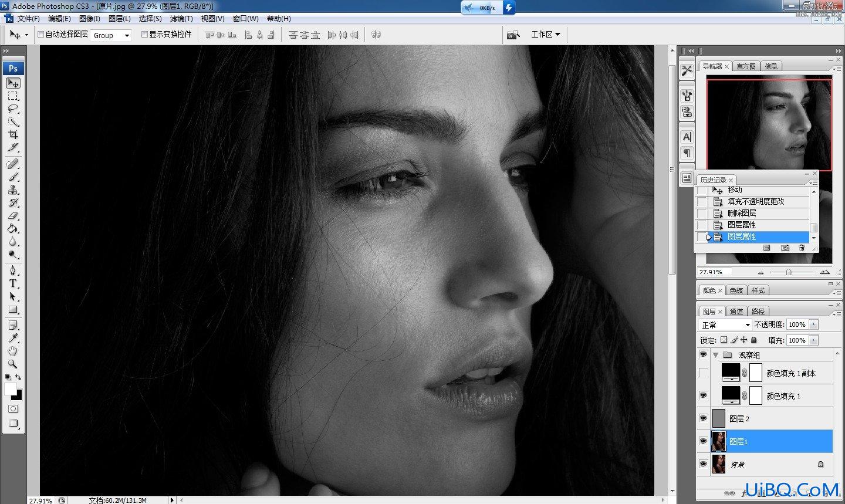Screen dimensions: 845x504
Task: Select the Clone Stamp tool
Action: [13, 190]
